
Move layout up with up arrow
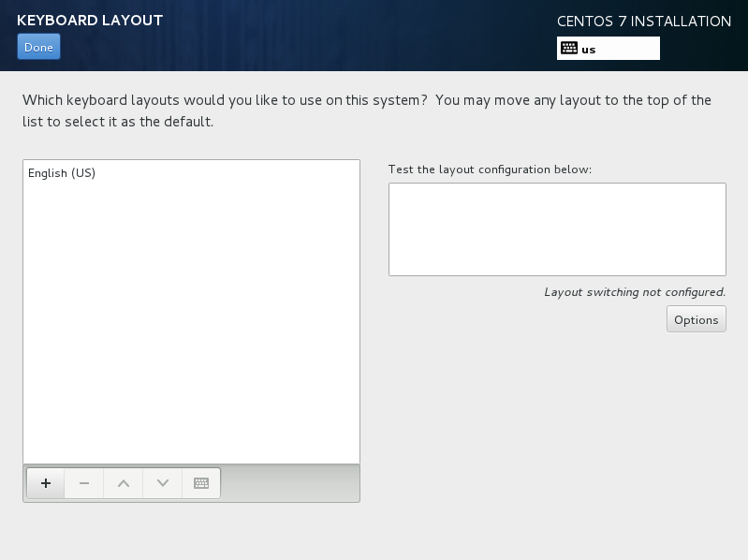[123, 483]
